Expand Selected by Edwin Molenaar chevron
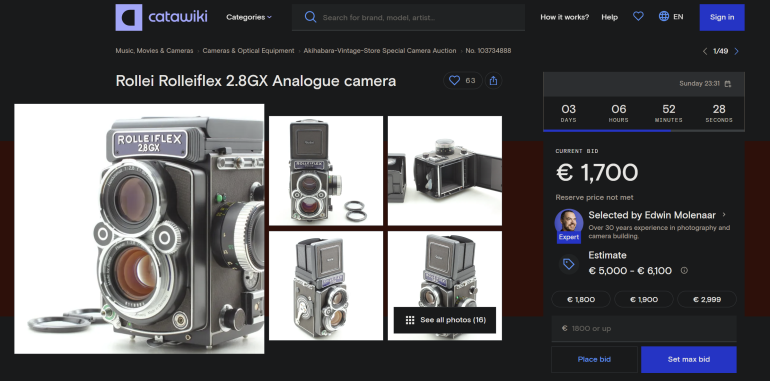Viewport: 770px width, 381px height. (x=724, y=215)
